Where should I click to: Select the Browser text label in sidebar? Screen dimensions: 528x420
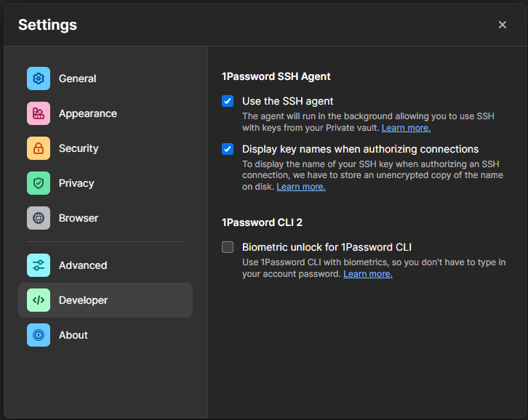click(x=79, y=218)
